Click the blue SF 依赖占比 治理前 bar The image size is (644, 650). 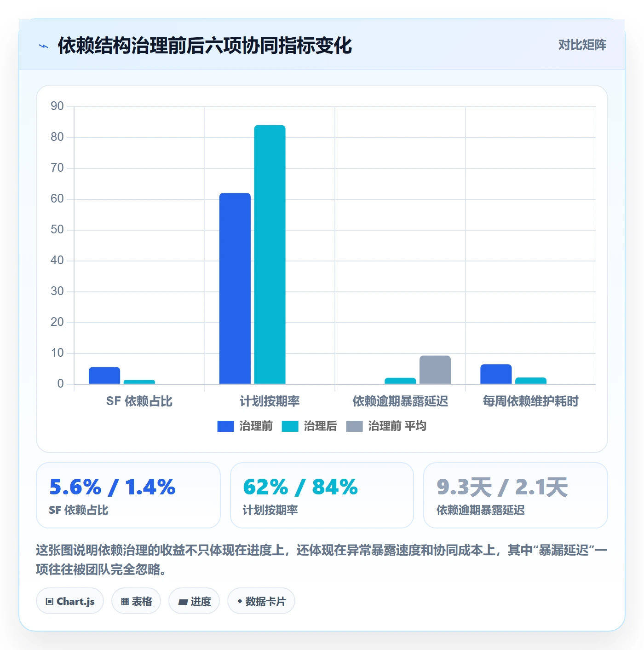(104, 376)
